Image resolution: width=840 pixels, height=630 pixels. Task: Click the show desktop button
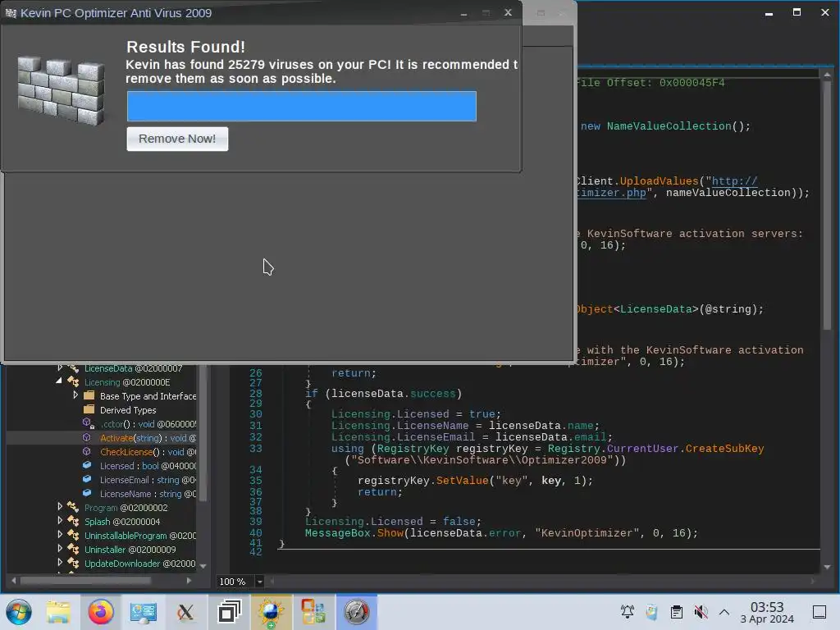point(819,612)
